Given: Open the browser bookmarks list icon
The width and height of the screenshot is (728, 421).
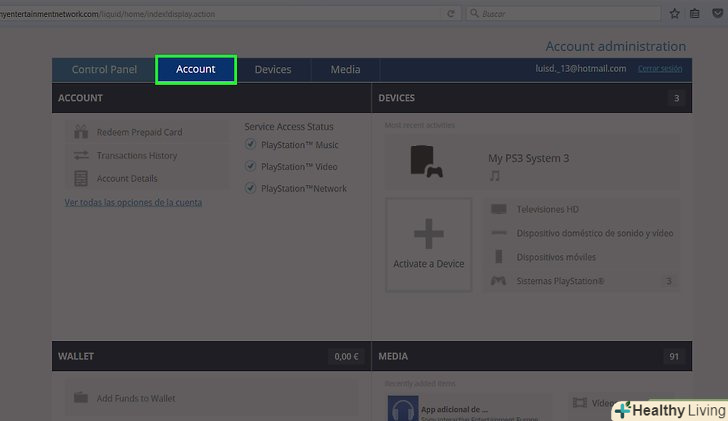Looking at the screenshot, I should tap(695, 14).
